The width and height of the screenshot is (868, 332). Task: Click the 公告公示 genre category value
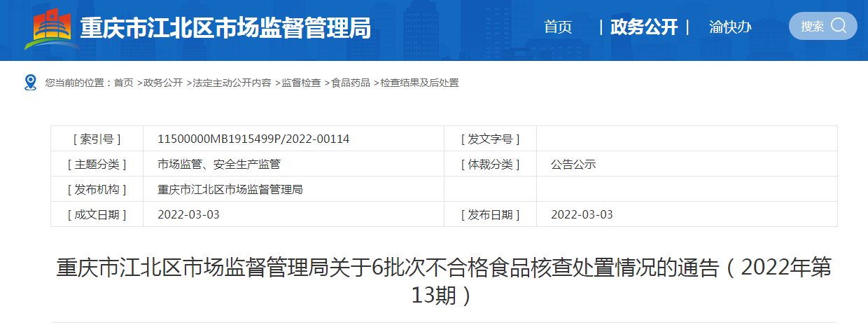[x=573, y=164]
